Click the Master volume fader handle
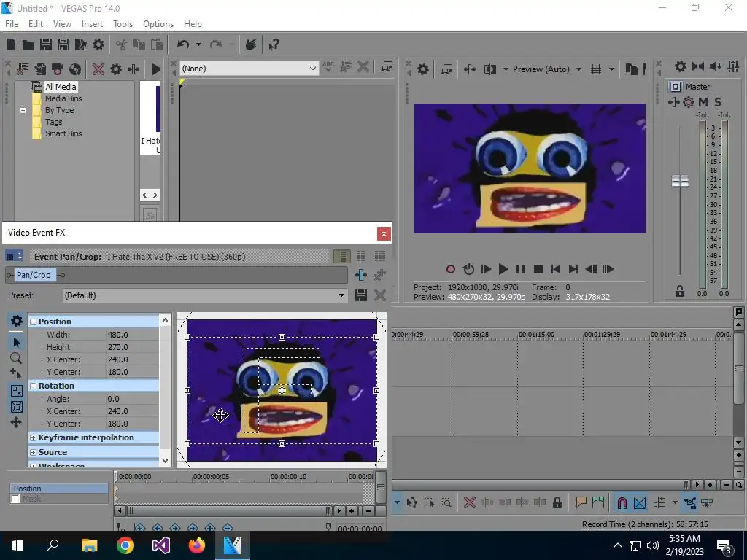 coord(680,181)
